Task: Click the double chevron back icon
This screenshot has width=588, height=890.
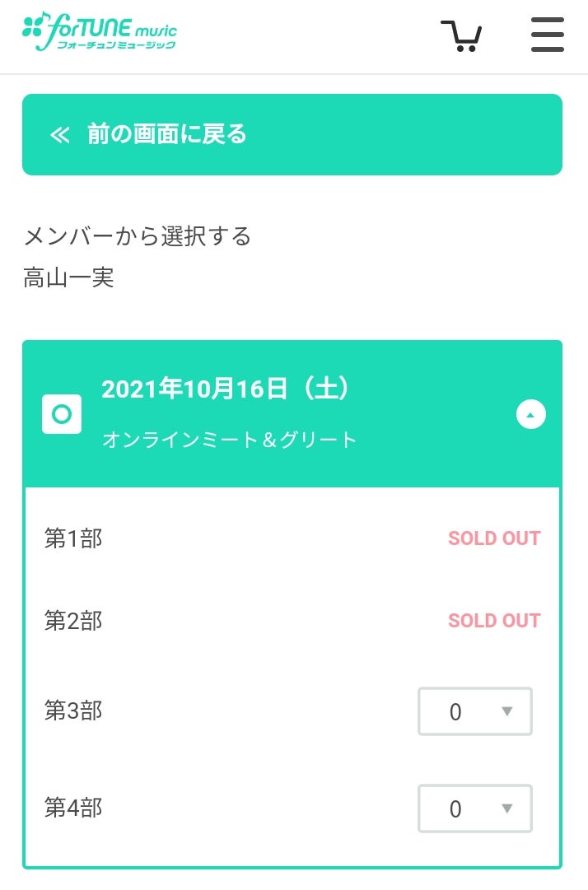Action: [59, 135]
